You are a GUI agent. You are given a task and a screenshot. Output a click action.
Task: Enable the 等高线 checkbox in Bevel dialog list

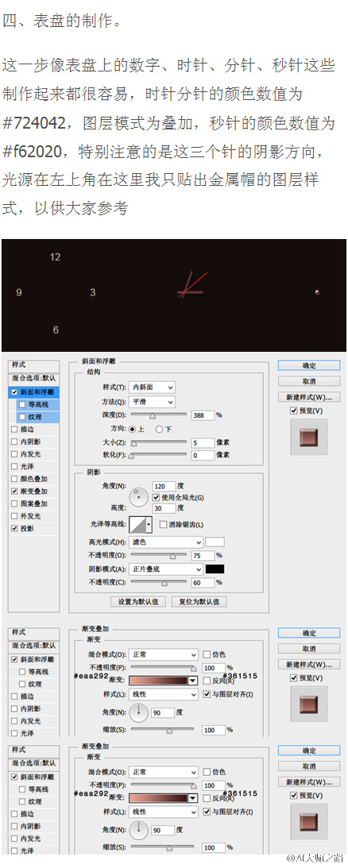[x=22, y=405]
